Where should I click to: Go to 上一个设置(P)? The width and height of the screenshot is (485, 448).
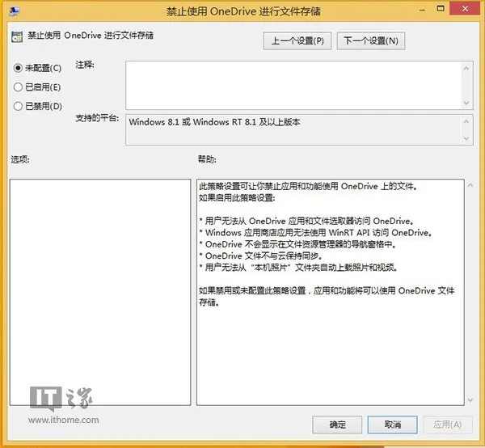click(297, 41)
